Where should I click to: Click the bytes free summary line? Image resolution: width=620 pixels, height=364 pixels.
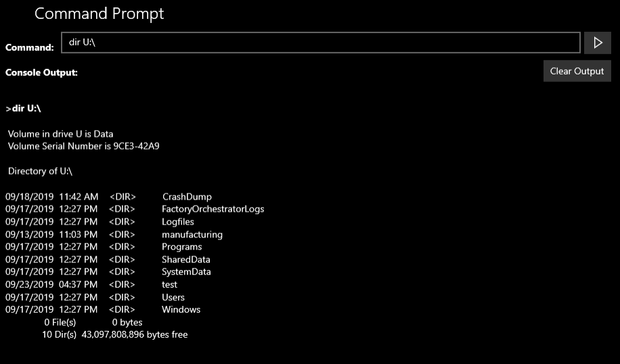point(114,335)
